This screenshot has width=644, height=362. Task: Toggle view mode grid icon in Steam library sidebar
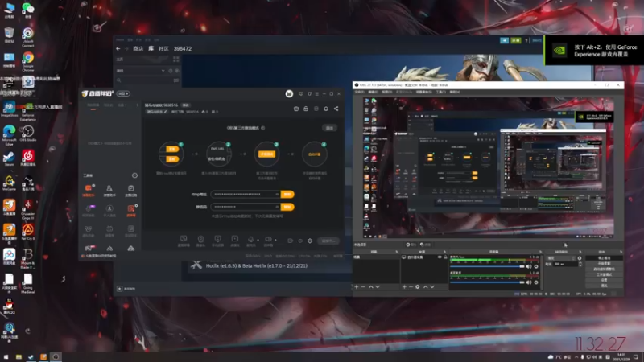175,60
